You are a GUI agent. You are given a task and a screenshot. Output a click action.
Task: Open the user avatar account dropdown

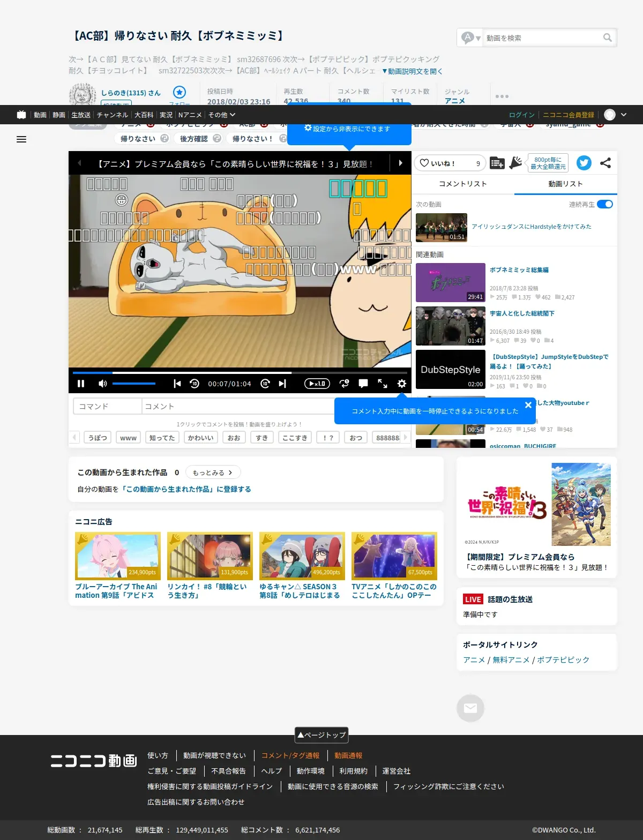coord(615,115)
